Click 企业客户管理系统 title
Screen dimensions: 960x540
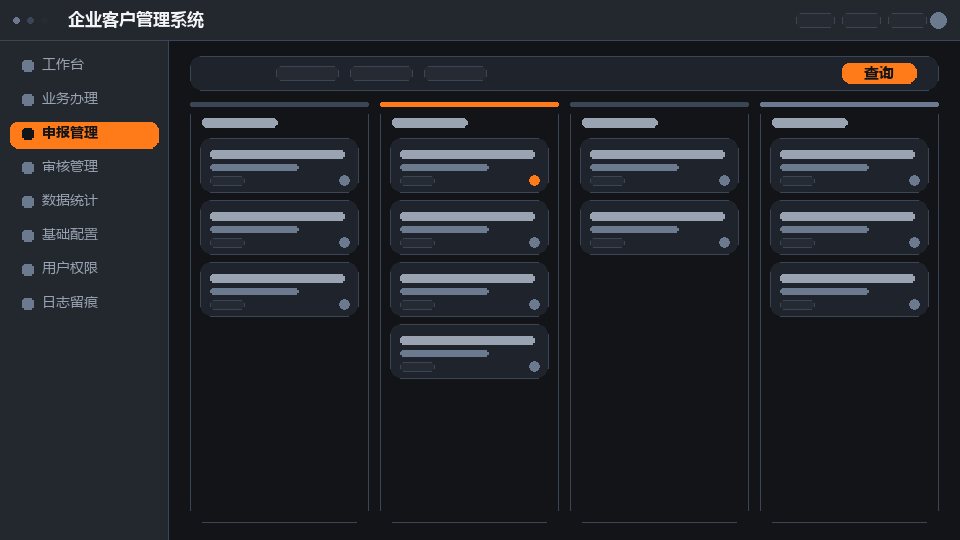136,20
